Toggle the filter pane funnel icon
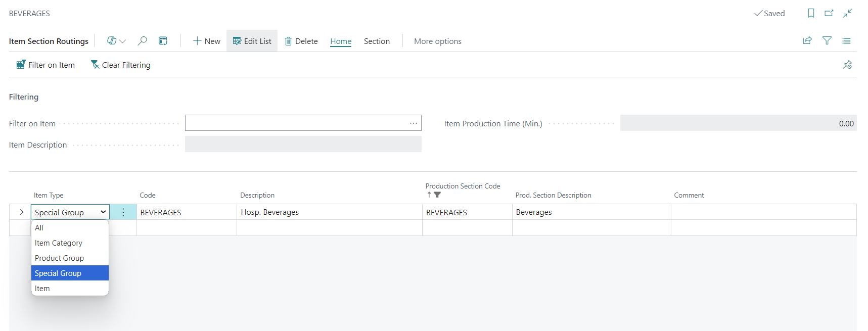The image size is (868, 331). pyautogui.click(x=827, y=41)
